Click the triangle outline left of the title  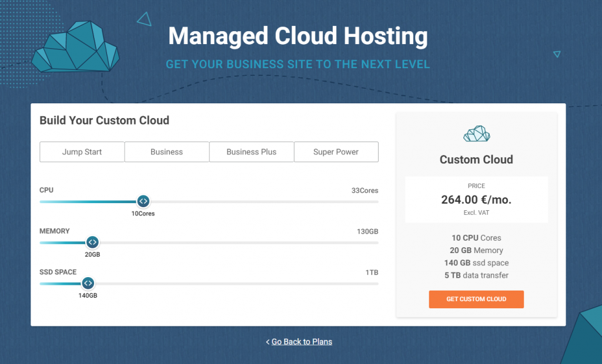145,20
